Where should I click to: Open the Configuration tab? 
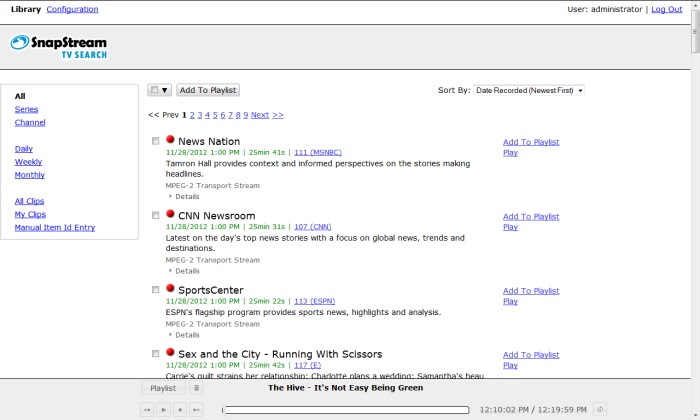tap(72, 9)
